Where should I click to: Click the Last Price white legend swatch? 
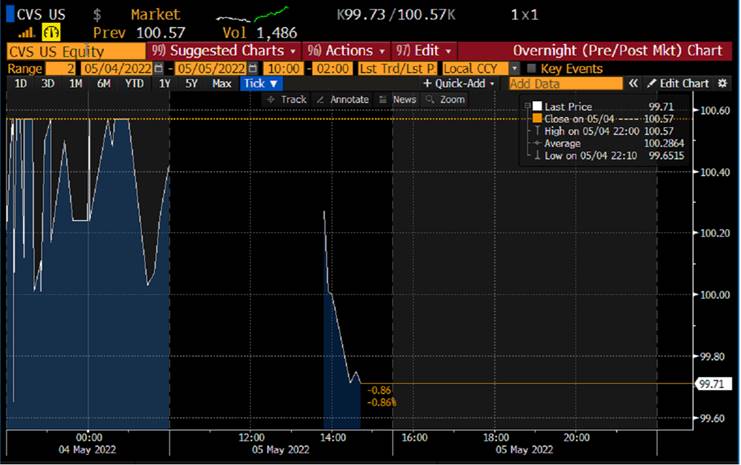click(537, 106)
